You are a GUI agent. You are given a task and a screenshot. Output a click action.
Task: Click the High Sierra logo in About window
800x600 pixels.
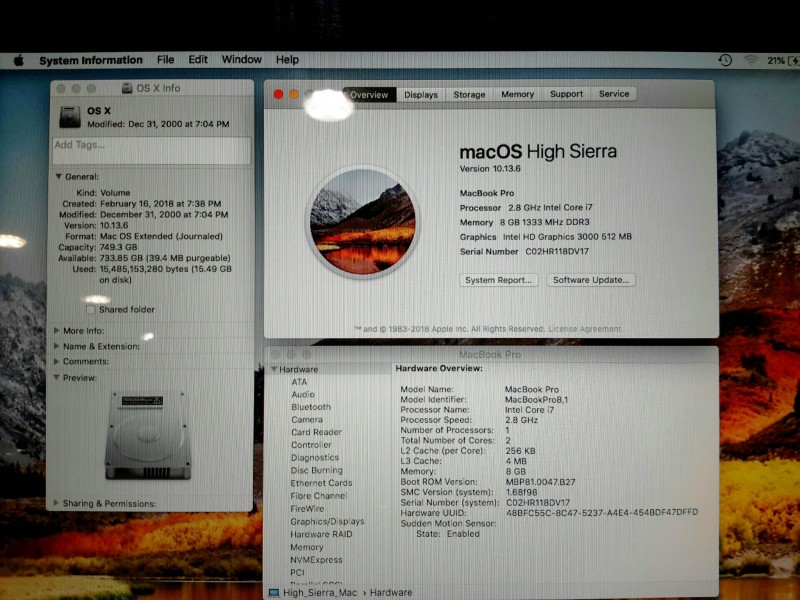tap(363, 221)
